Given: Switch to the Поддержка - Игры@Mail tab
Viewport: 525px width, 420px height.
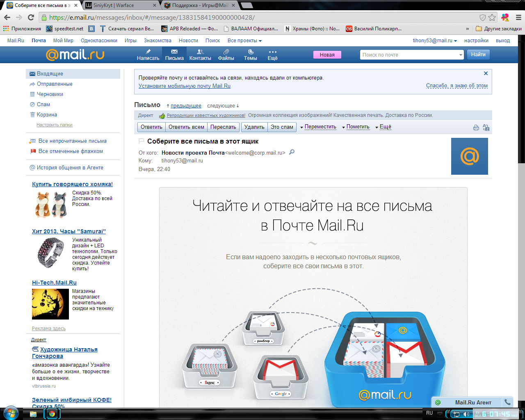Looking at the screenshot, I should click(199, 5).
